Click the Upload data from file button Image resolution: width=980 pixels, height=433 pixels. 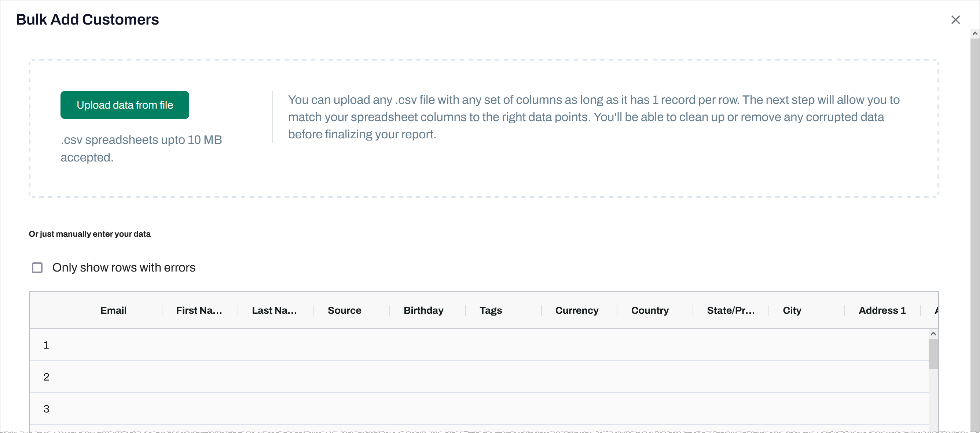click(124, 105)
